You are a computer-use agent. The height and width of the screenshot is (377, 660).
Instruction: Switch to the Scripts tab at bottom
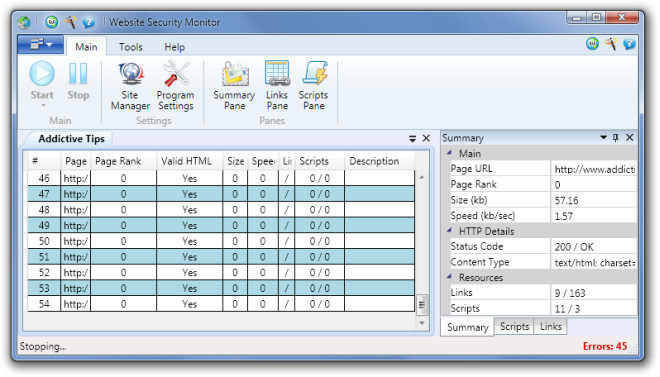click(514, 326)
